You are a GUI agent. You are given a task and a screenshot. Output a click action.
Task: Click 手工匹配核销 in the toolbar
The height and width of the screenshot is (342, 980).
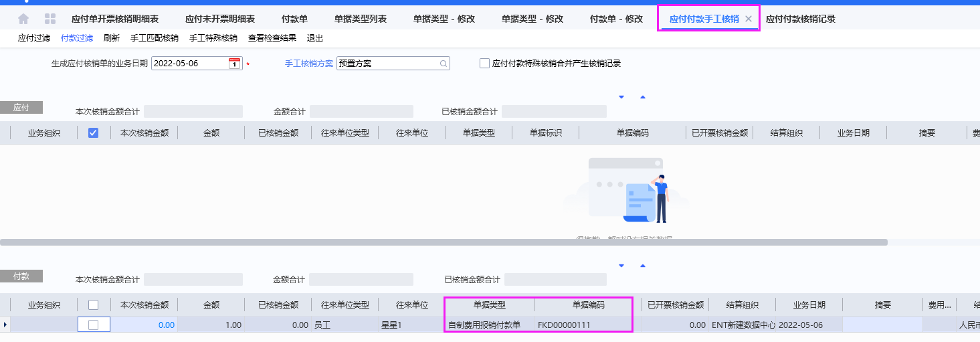tap(155, 38)
